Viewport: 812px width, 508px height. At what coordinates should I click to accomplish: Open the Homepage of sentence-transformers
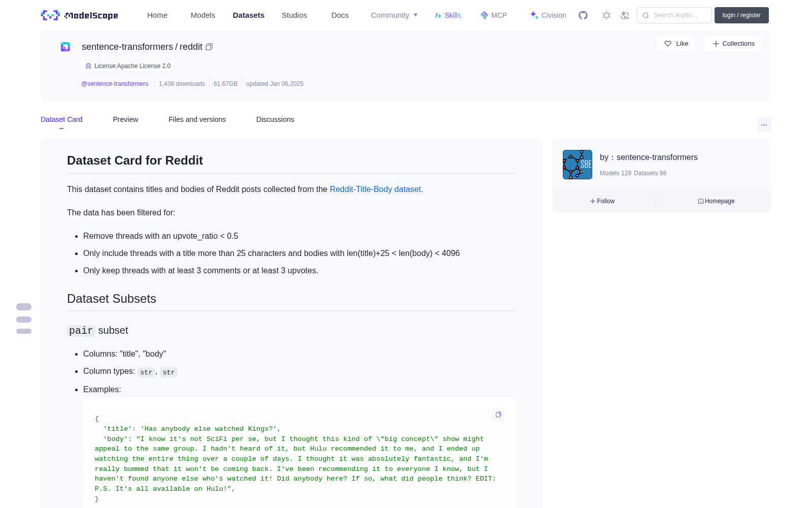click(716, 201)
